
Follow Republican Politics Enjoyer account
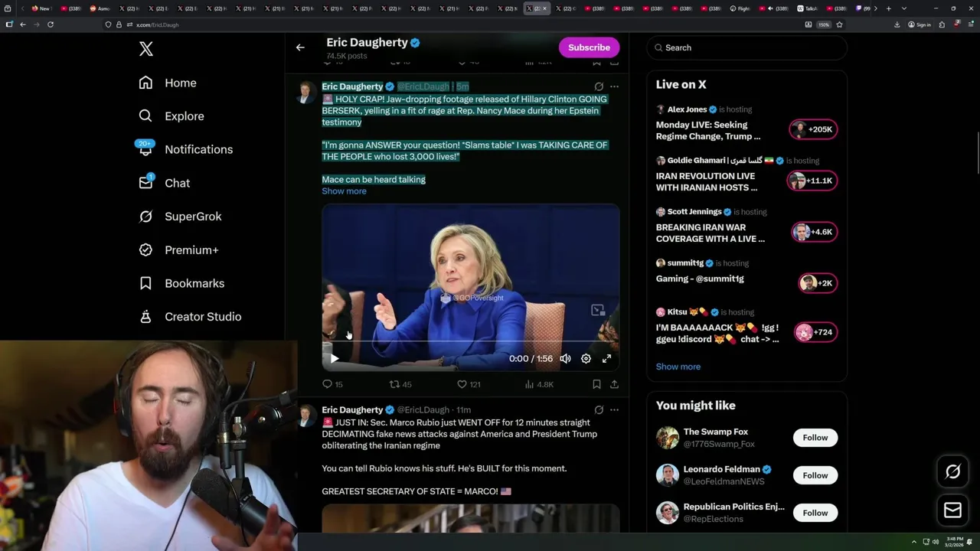click(815, 513)
